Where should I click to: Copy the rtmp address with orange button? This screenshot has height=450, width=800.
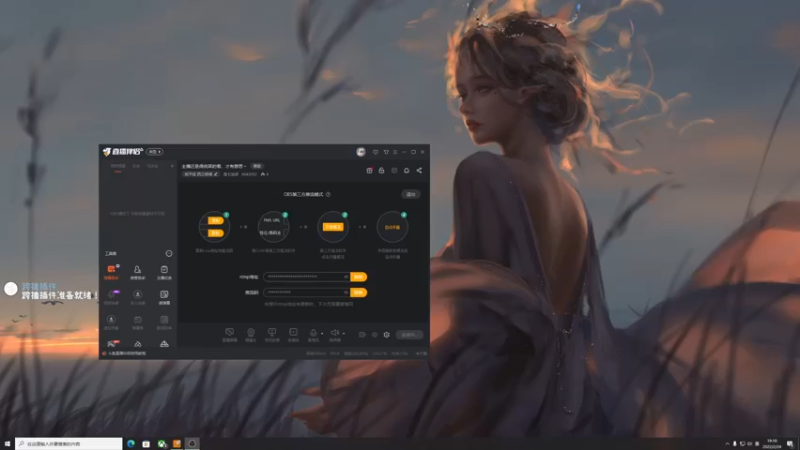[x=359, y=277]
